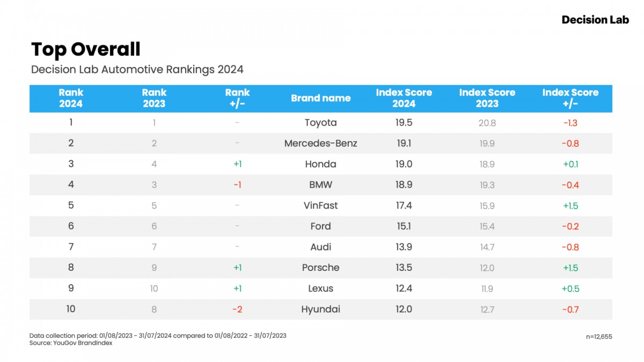Viewport: 644px width, 362px height.
Task: Click the Top Overall heading
Action: [86, 49]
